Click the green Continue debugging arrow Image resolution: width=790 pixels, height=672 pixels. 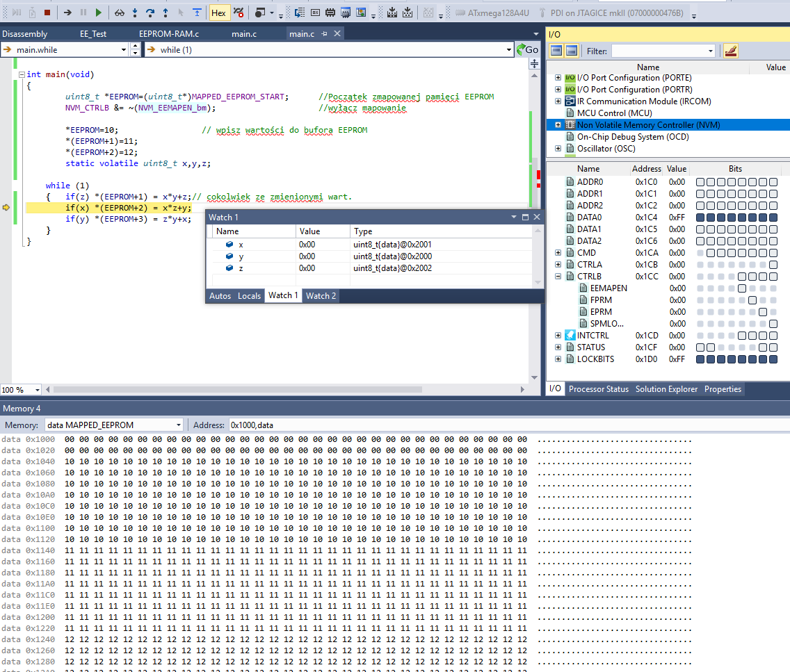99,13
